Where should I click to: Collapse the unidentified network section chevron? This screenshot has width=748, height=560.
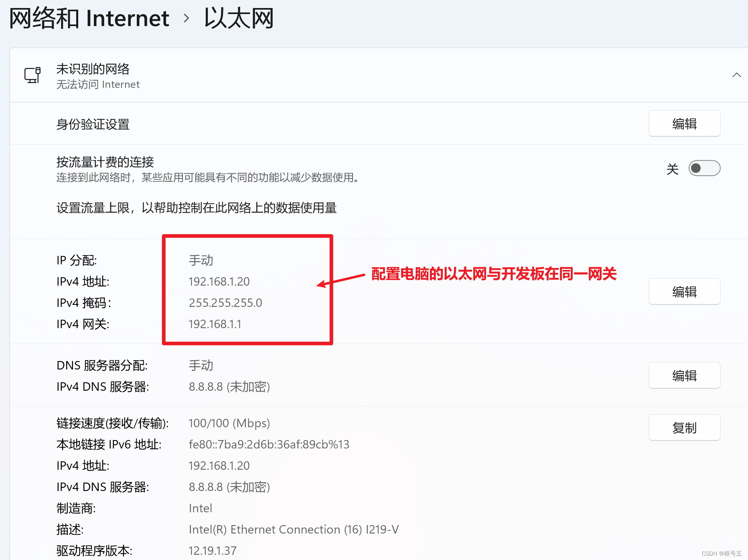point(736,75)
